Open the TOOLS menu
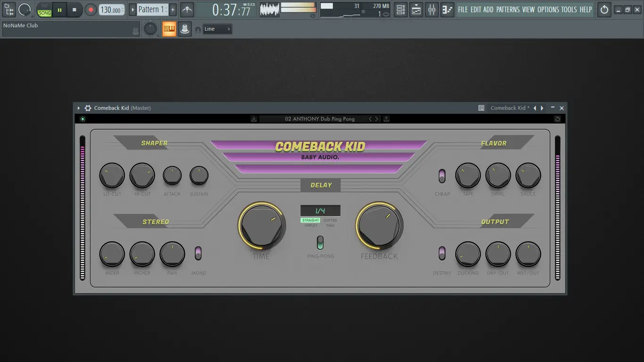The image size is (644, 362). coord(569,9)
